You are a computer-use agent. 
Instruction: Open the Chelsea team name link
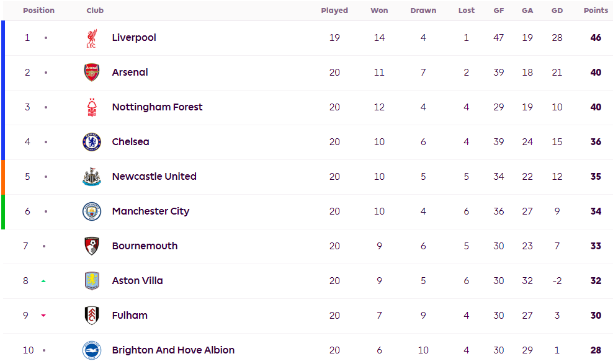(x=130, y=142)
